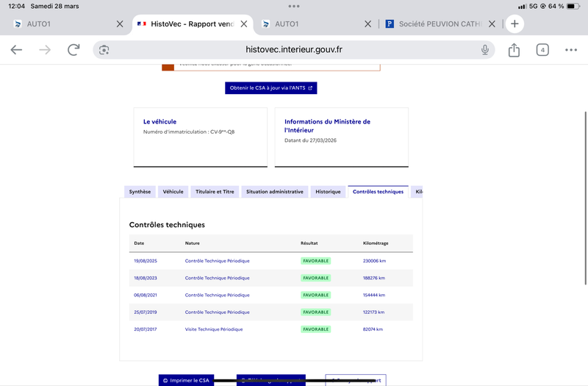Show the Situation administrative tab
The width and height of the screenshot is (588, 386).
[x=274, y=192]
